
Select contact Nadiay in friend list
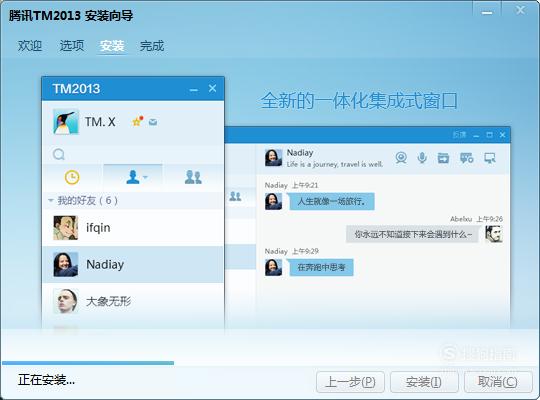tap(133, 265)
